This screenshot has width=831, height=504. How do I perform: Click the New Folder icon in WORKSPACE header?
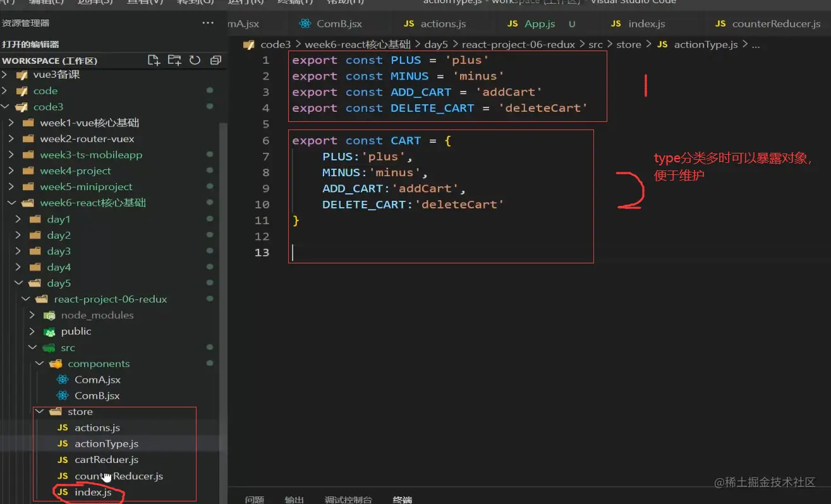click(x=174, y=60)
